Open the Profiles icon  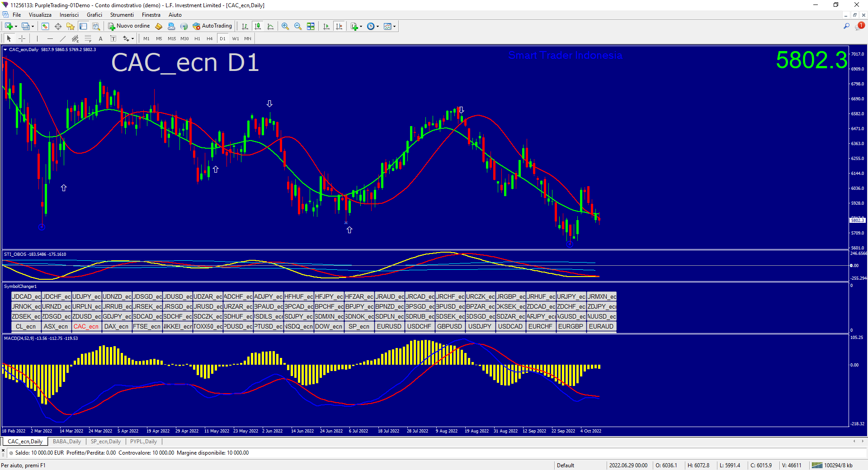click(x=26, y=26)
